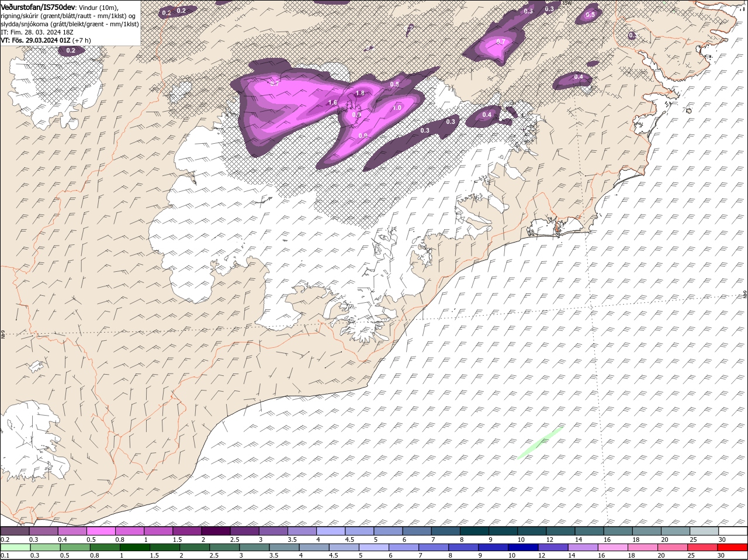Click the 1 dark green swatch, lower legend row
The width and height of the screenshot is (748, 560).
(135, 548)
